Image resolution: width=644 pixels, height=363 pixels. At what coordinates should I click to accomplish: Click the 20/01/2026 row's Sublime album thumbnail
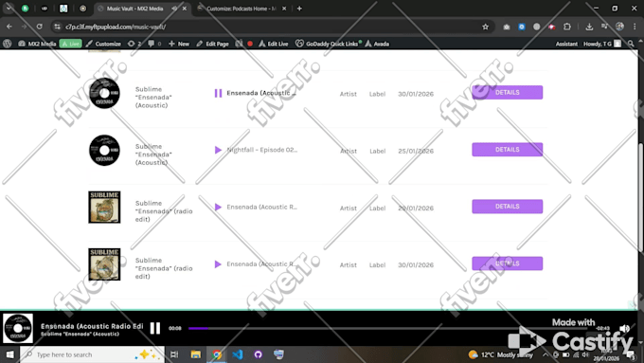(x=104, y=208)
